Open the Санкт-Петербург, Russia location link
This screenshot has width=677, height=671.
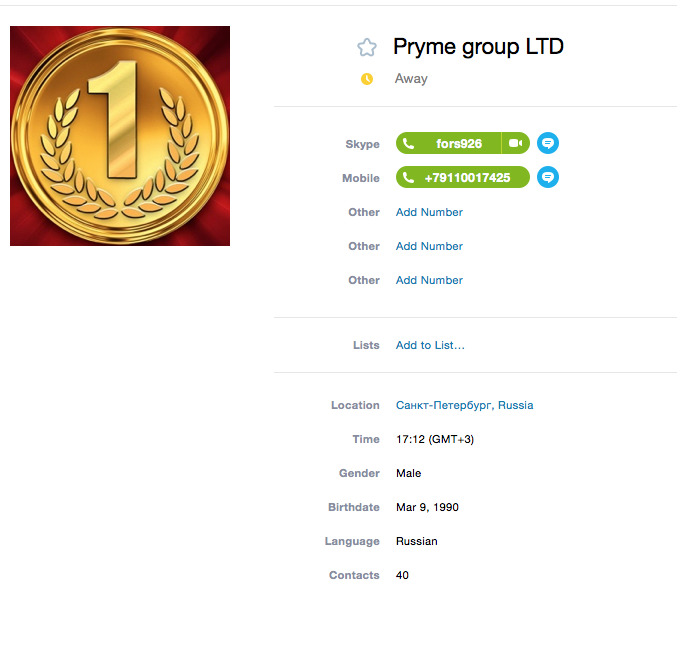464,405
